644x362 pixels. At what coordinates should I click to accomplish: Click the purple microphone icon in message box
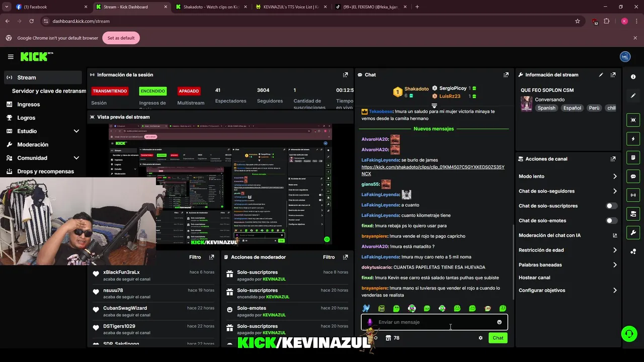pyautogui.click(x=370, y=322)
